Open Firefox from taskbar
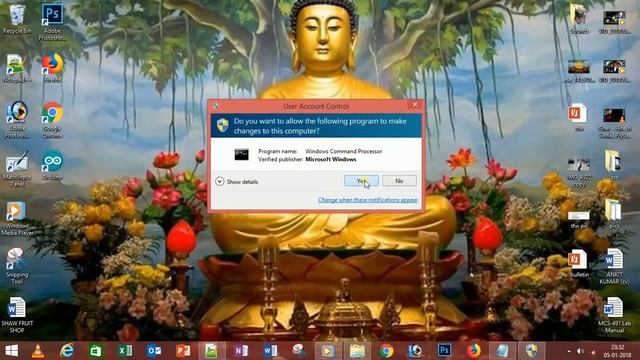640x360 pixels. click(473, 351)
